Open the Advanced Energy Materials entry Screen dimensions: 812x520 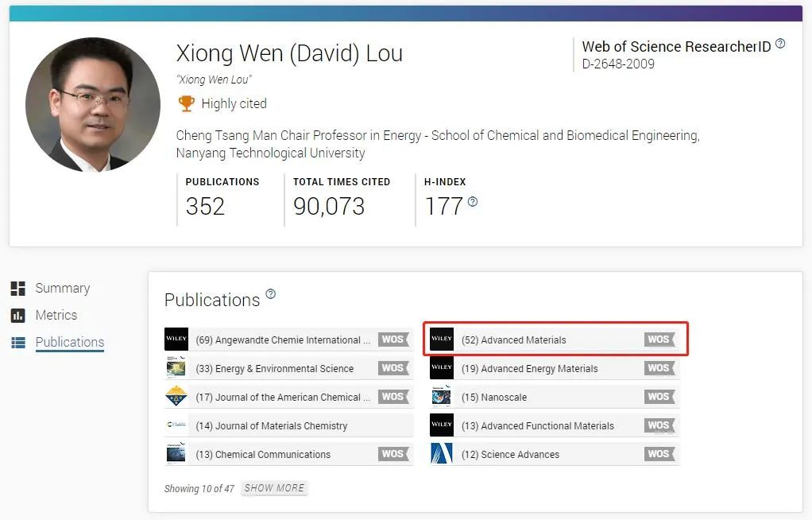[555, 368]
